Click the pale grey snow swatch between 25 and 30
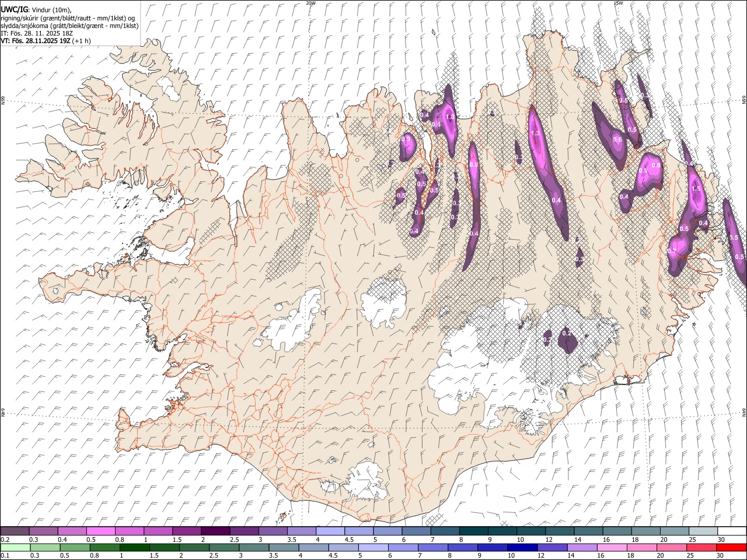 click(703, 531)
